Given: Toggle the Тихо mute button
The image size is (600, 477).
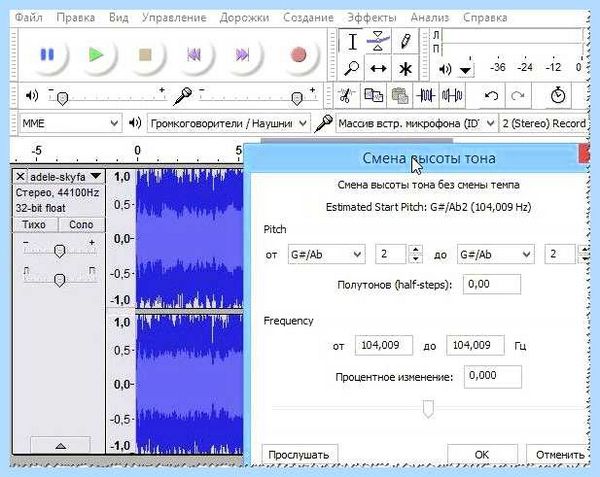Looking at the screenshot, I should coord(35,225).
